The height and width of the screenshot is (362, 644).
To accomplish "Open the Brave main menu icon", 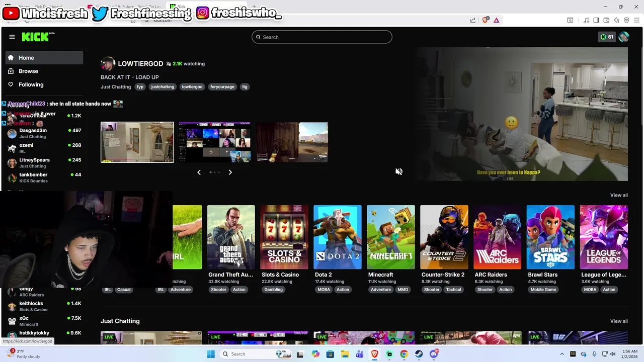I will [637, 20].
